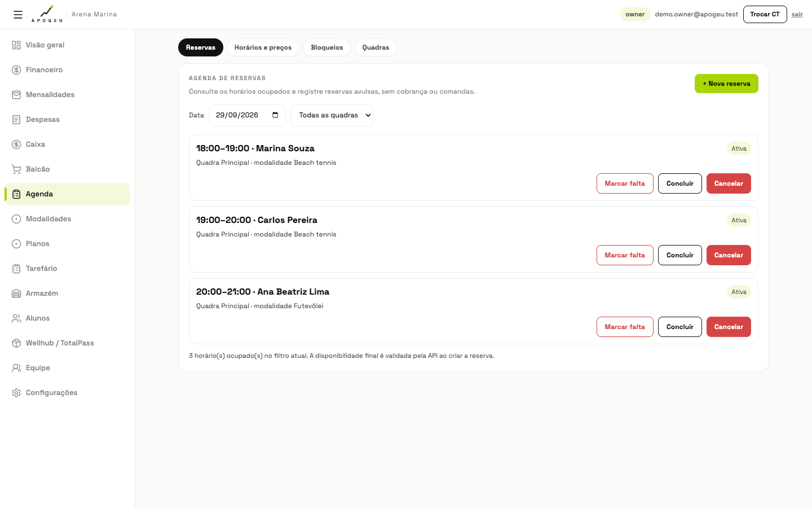This screenshot has width=812, height=508.
Task: Open Financeiro dollar icon
Action: tap(16, 70)
